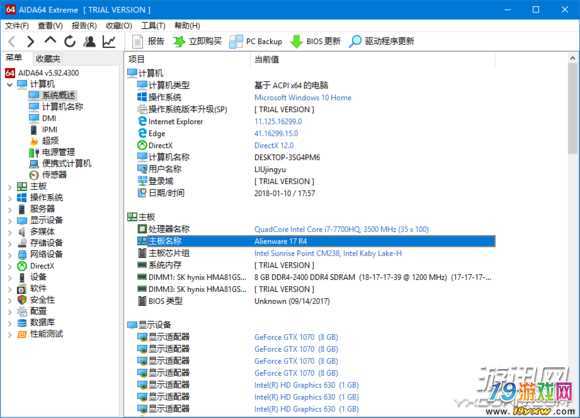Select 系统概述 in the tree
This screenshot has height=418, width=580.
click(58, 95)
